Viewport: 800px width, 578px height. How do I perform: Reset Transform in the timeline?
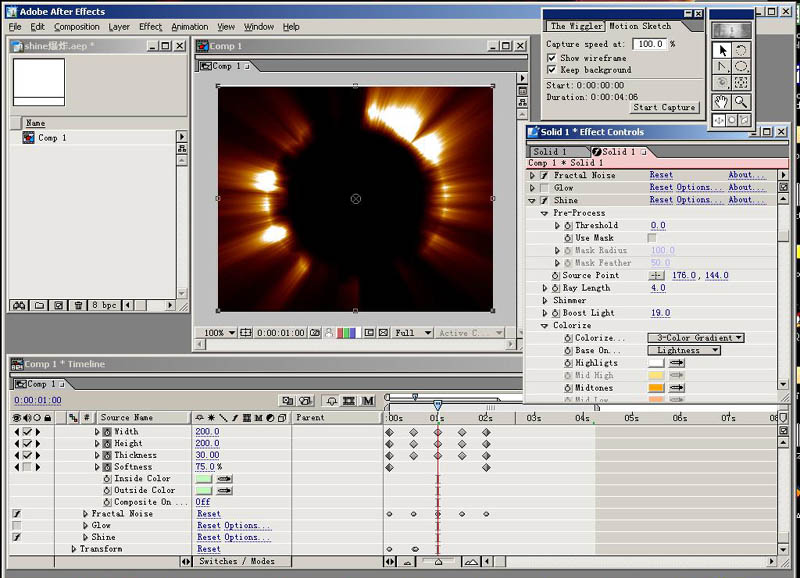pos(209,549)
